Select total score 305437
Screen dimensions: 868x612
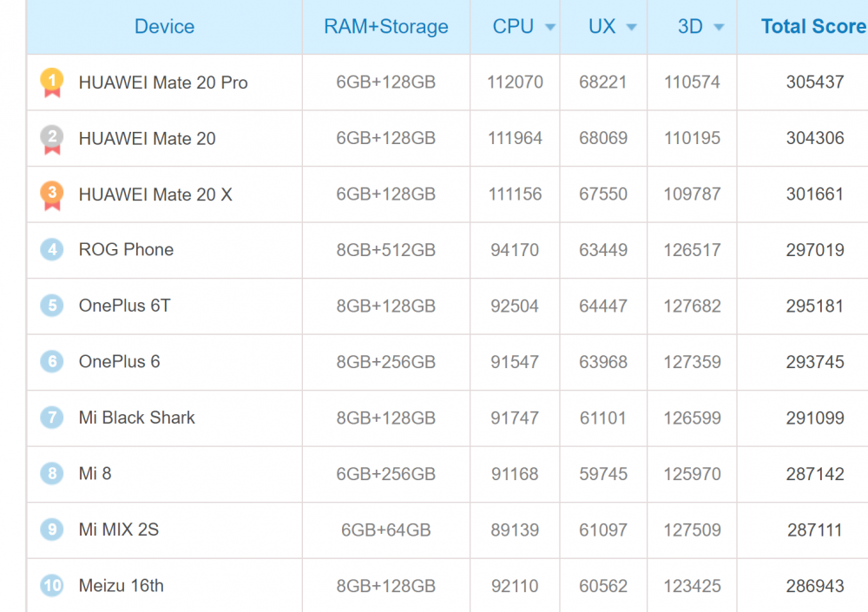pyautogui.click(x=815, y=82)
